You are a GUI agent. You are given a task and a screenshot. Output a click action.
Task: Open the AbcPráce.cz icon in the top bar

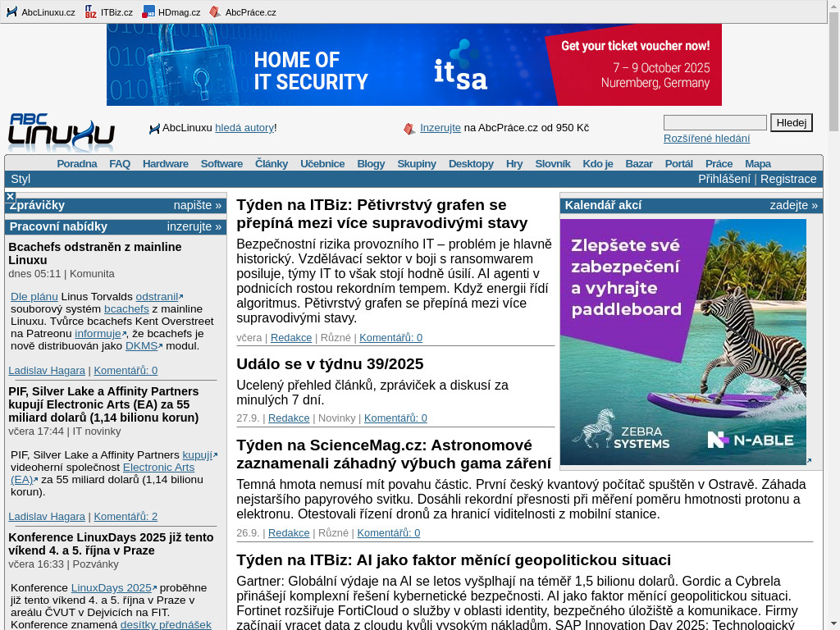tap(215, 11)
